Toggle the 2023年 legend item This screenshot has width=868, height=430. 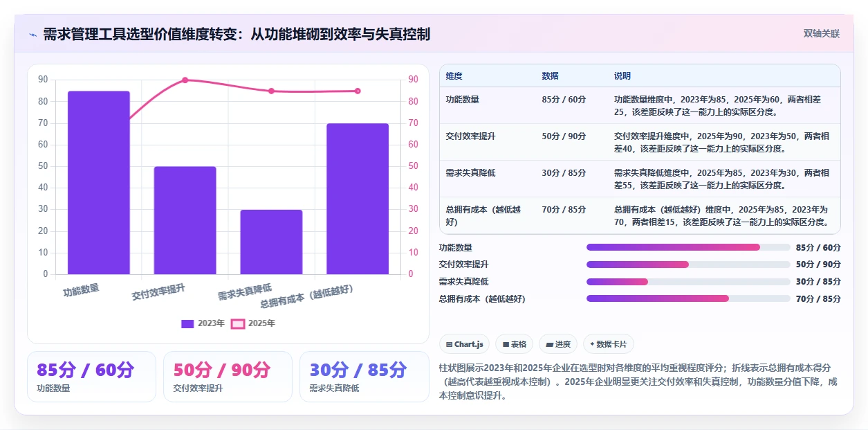coord(203,323)
